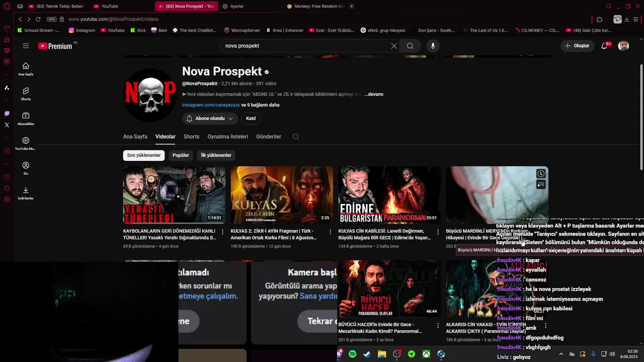Click the Oluştur create button
The width and height of the screenshot is (644, 362).
(578, 46)
